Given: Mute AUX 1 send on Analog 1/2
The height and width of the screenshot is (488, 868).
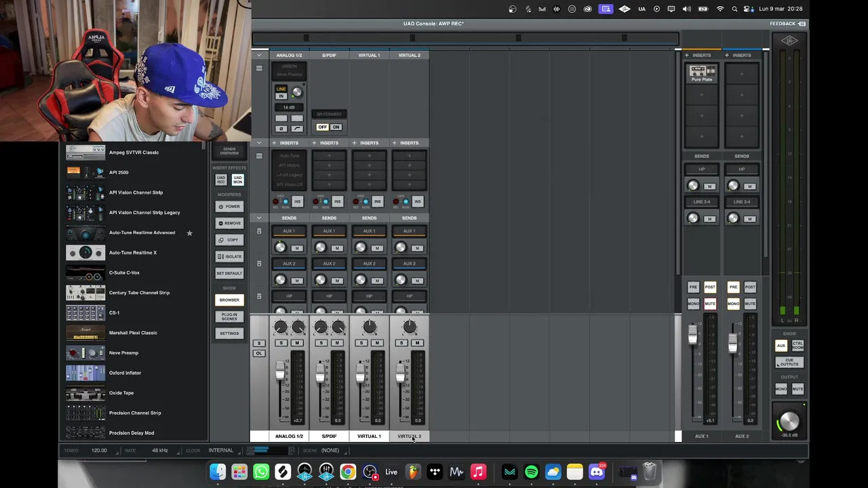Looking at the screenshot, I should [x=296, y=248].
